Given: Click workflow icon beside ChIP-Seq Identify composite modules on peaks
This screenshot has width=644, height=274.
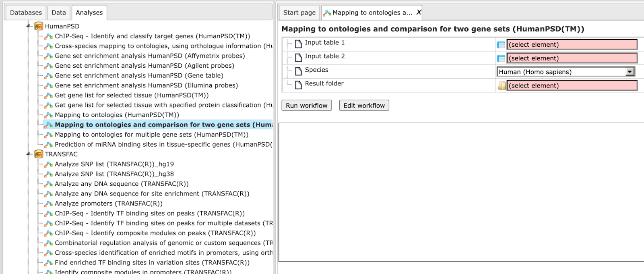Looking at the screenshot, I should pyautogui.click(x=49, y=233).
